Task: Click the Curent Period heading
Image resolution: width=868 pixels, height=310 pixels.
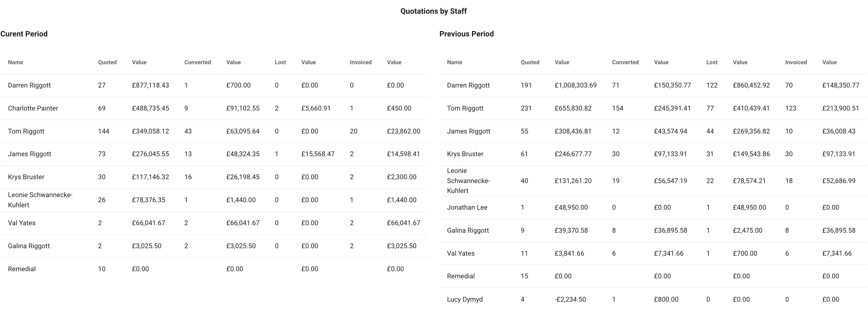Action: tap(24, 34)
